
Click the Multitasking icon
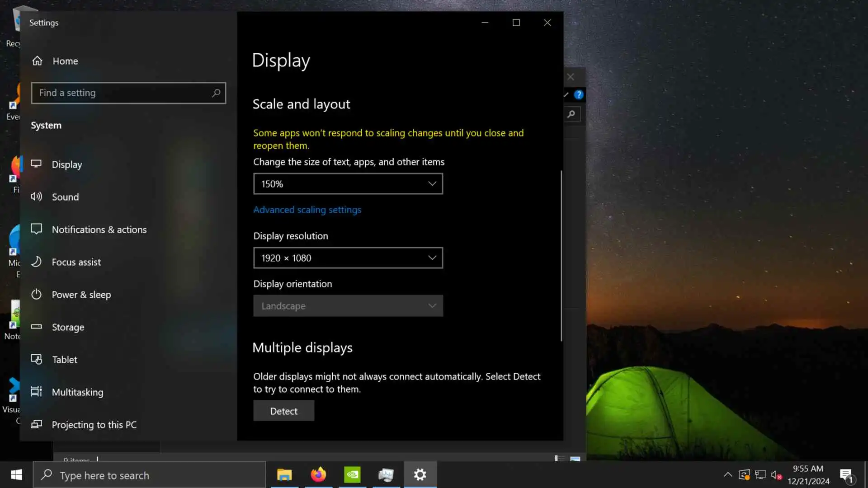[37, 392]
